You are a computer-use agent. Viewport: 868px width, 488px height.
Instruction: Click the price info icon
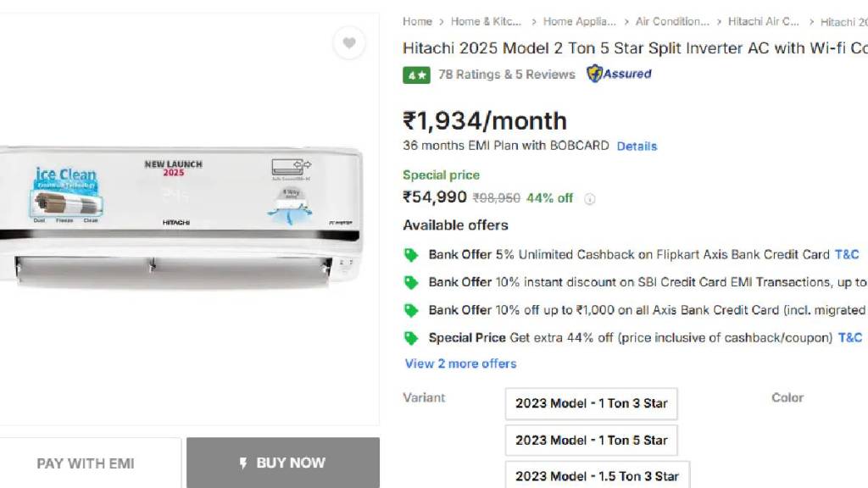[589, 199]
